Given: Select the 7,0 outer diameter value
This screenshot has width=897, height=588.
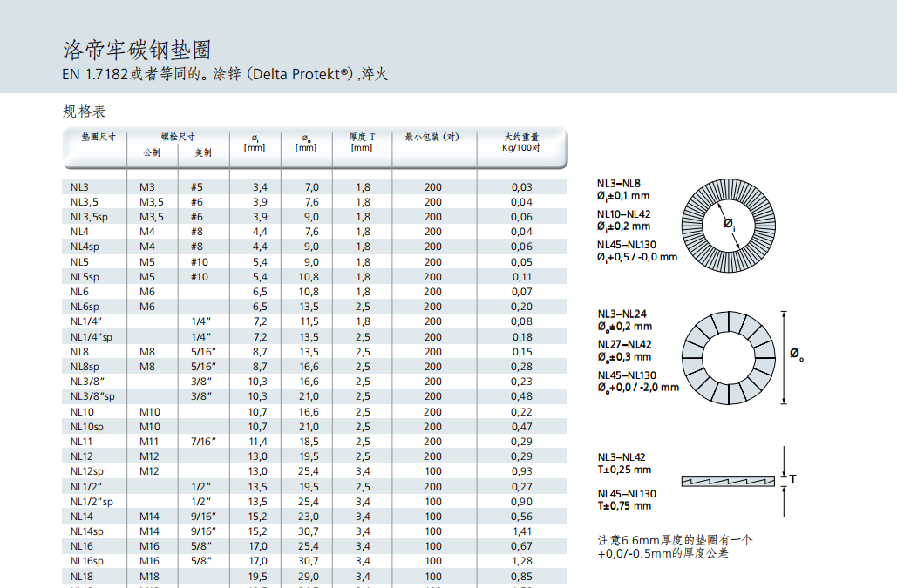Looking at the screenshot, I should click(x=312, y=187).
